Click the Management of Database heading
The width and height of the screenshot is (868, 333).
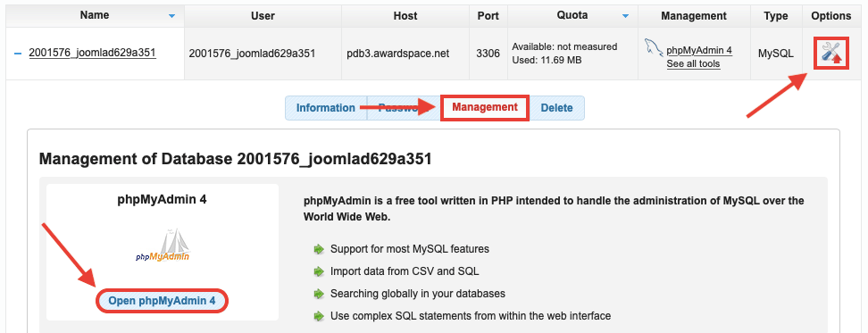[x=235, y=159]
